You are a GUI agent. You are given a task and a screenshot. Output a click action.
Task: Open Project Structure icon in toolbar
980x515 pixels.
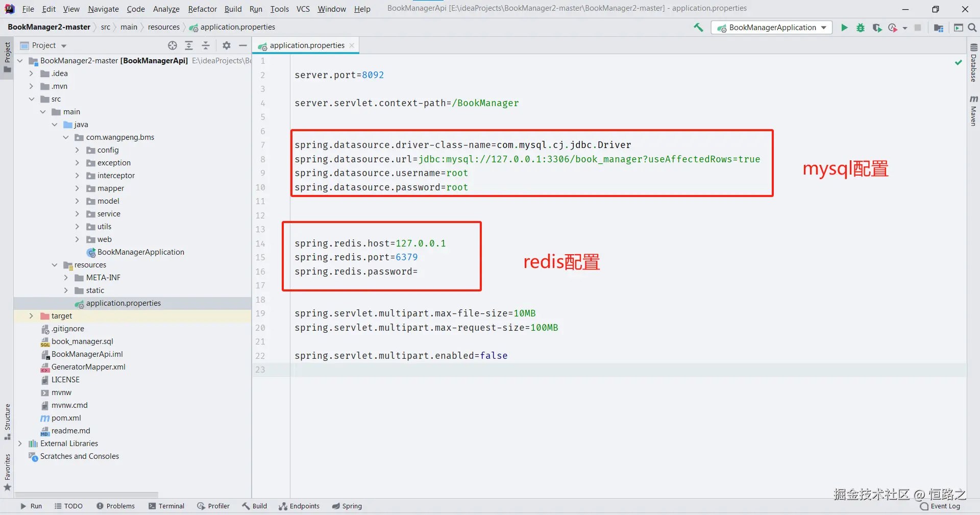pos(938,28)
